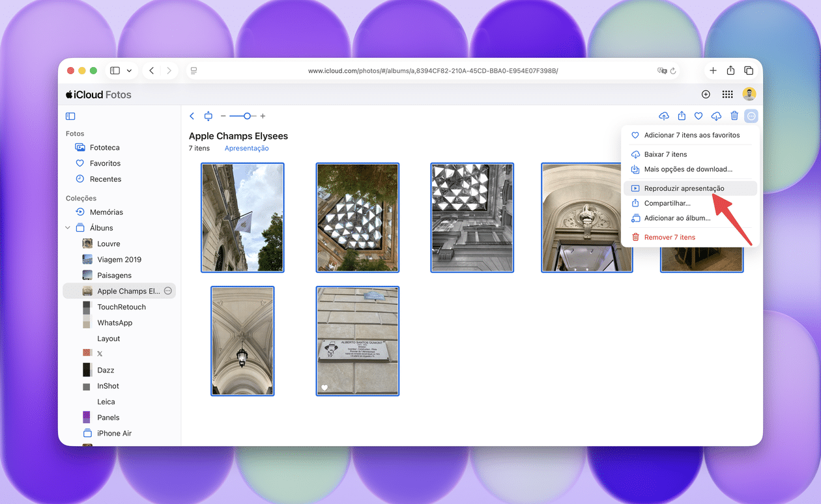Image resolution: width=821 pixels, height=504 pixels.
Task: Select the building with flag photo
Action: 242,217
